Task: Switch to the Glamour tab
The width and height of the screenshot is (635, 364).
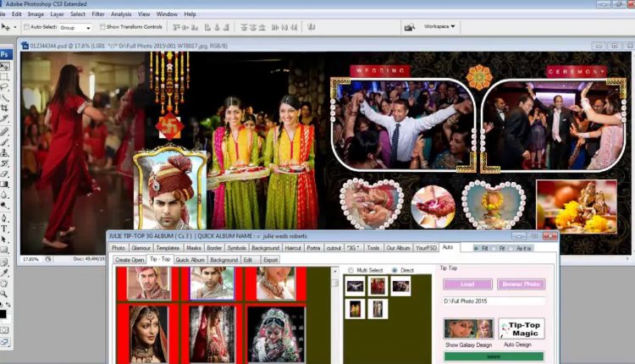Action: 141,248
